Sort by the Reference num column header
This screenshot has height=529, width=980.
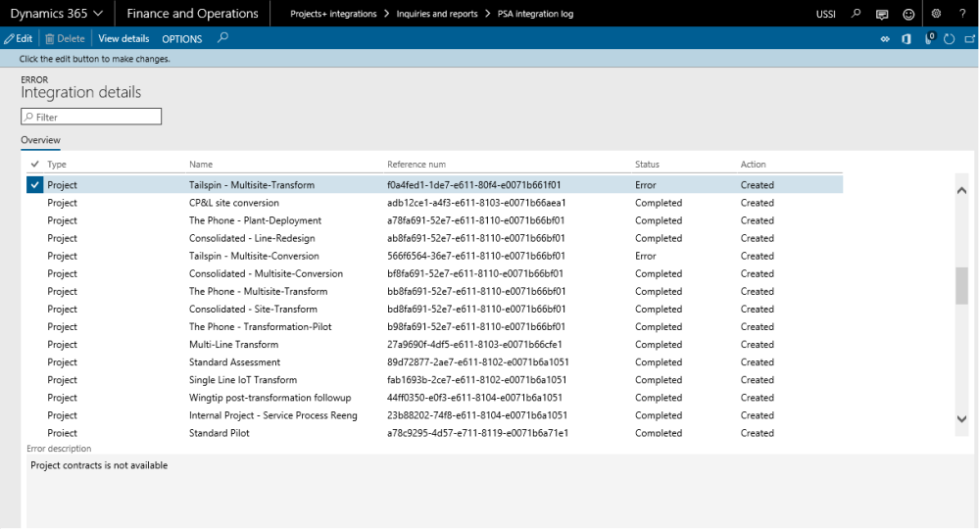coord(416,165)
